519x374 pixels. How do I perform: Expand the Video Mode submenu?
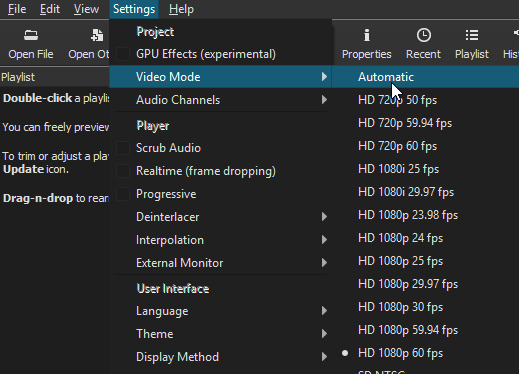(220, 77)
